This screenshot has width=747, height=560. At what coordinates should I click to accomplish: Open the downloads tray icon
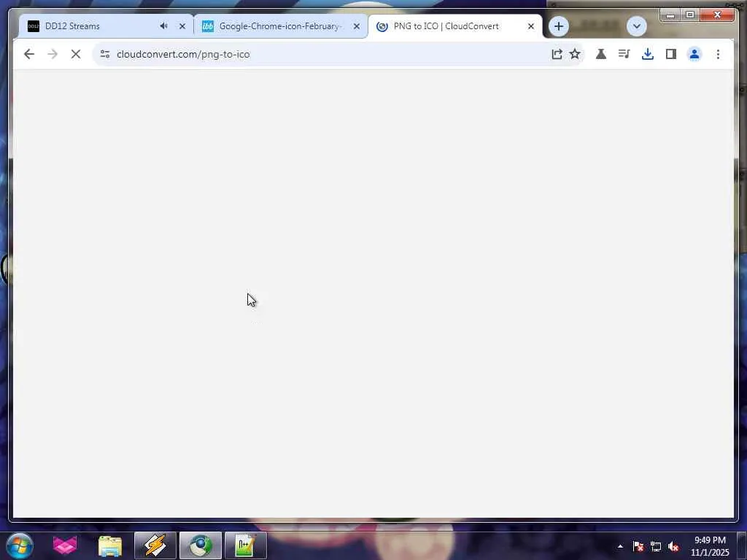pos(648,54)
